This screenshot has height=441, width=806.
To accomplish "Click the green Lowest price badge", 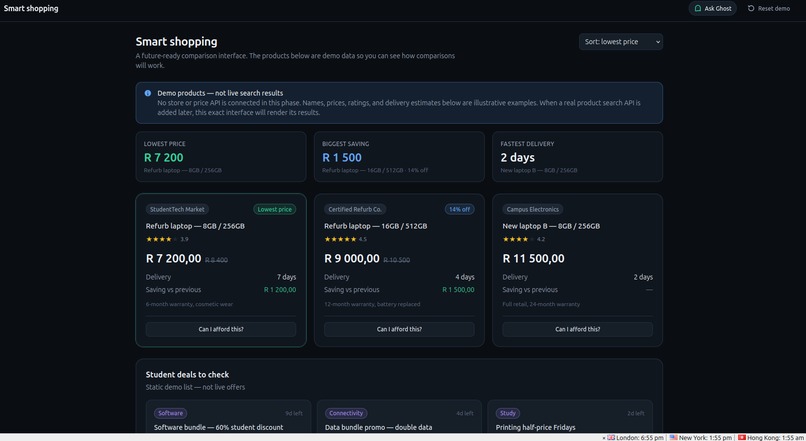I will tap(274, 209).
